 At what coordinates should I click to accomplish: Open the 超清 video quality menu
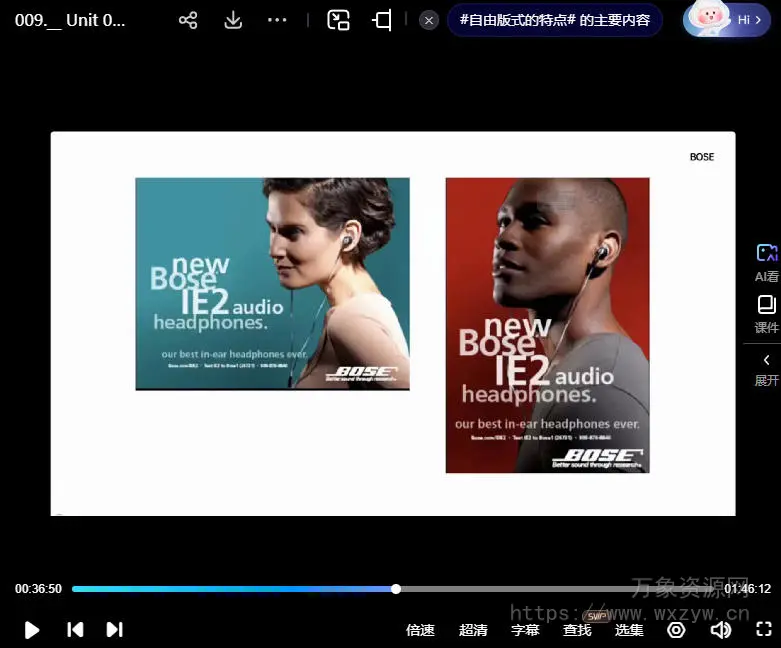pos(473,630)
